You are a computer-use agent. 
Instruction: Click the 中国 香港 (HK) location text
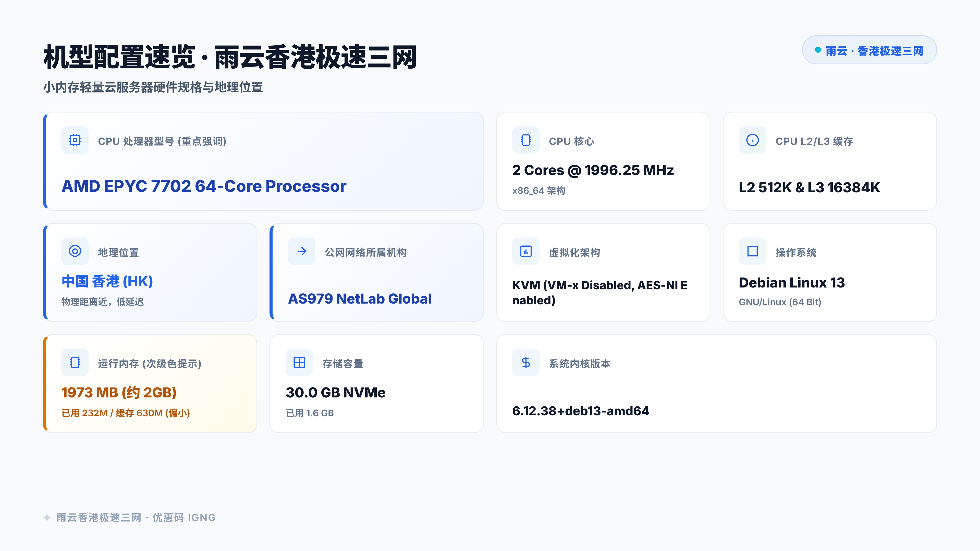[107, 281]
